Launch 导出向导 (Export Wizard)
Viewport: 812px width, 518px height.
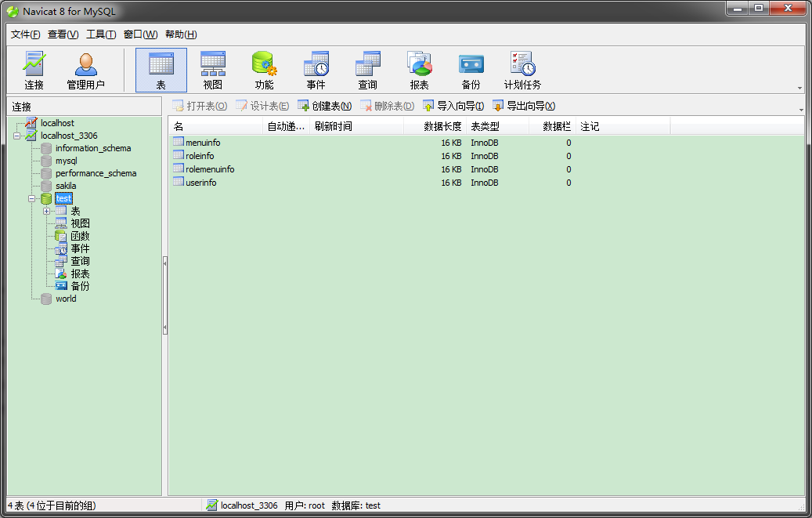tap(524, 106)
